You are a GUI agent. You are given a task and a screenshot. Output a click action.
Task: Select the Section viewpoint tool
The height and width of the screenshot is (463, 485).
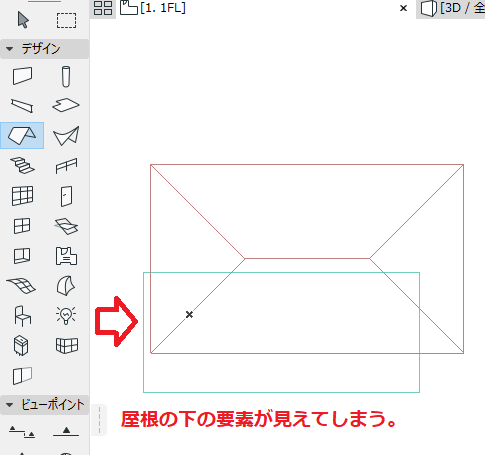(x=22, y=432)
